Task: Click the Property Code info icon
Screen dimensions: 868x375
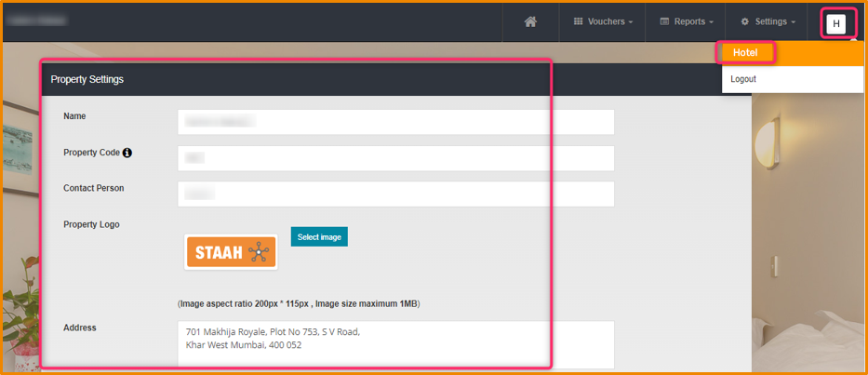Action: 127,153
